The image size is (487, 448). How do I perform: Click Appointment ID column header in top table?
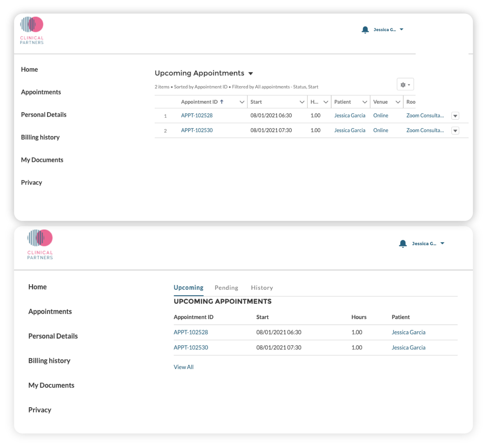[199, 102]
